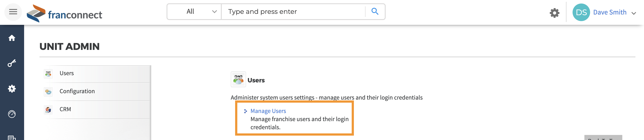Click the CRM person icon in the list

coord(48,110)
